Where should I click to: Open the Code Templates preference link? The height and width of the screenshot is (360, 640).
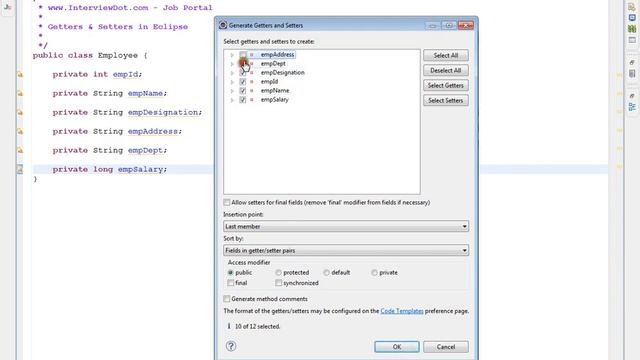pyautogui.click(x=402, y=311)
